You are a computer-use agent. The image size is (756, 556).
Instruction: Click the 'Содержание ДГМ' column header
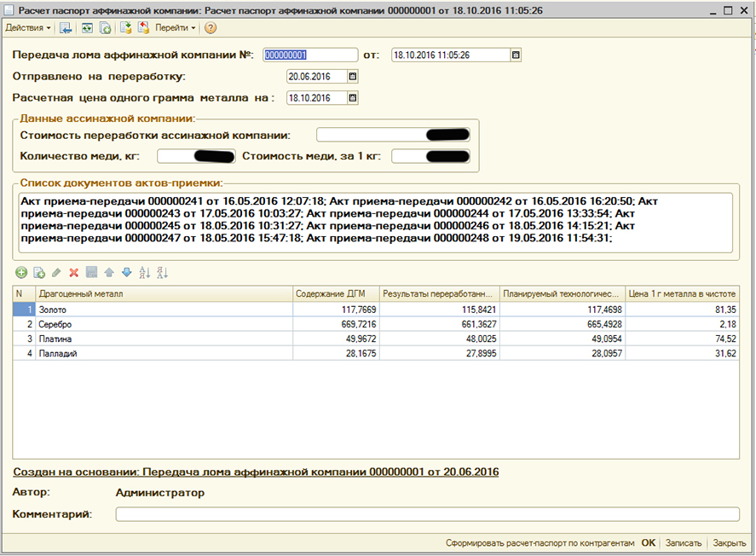click(x=335, y=293)
